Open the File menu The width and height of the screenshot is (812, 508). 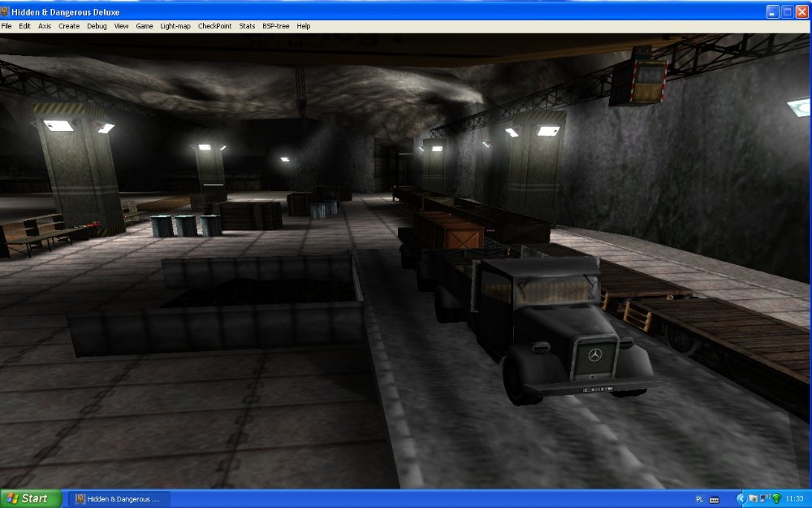tap(6, 26)
